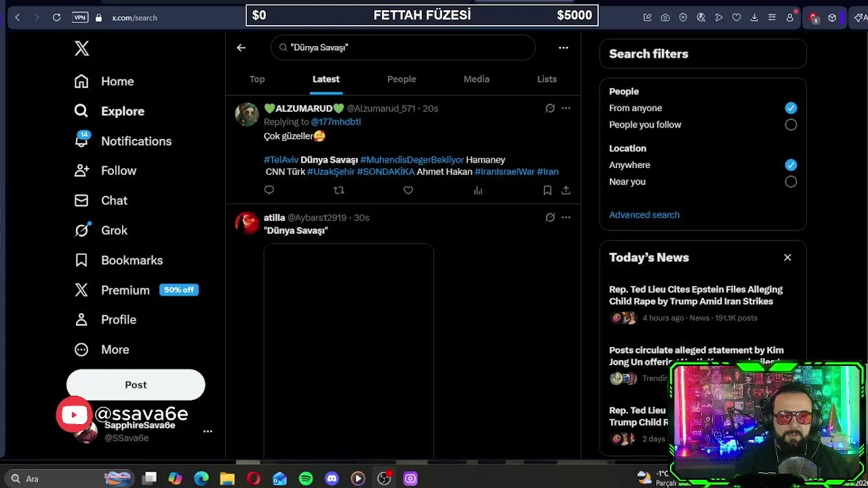This screenshot has width=868, height=488.
Task: Close the Today's News panel
Action: [x=787, y=258]
